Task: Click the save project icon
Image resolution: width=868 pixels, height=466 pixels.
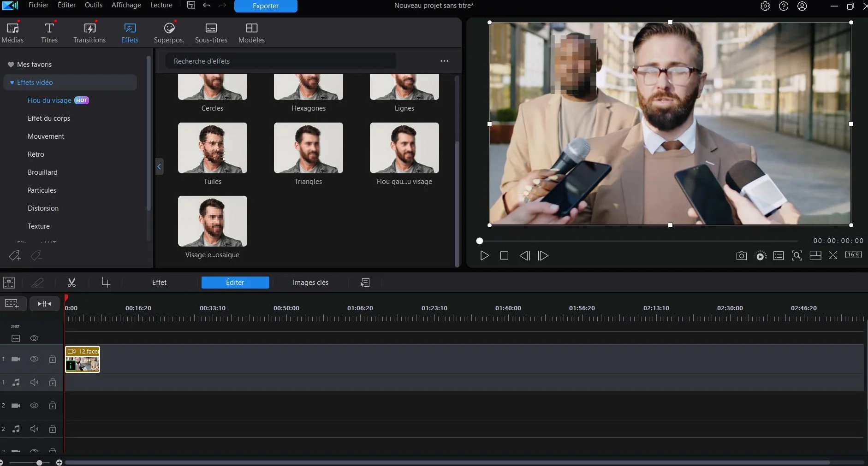Action: coord(191,6)
